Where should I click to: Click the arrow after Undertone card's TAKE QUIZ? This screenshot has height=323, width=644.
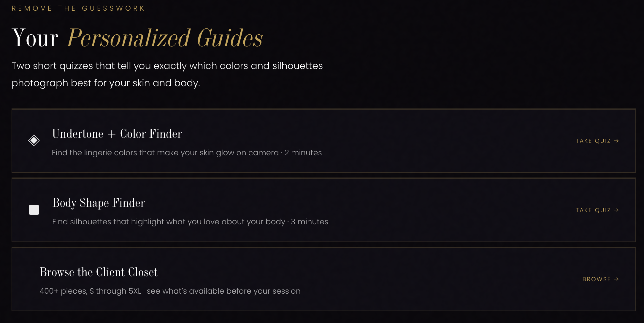click(x=616, y=141)
